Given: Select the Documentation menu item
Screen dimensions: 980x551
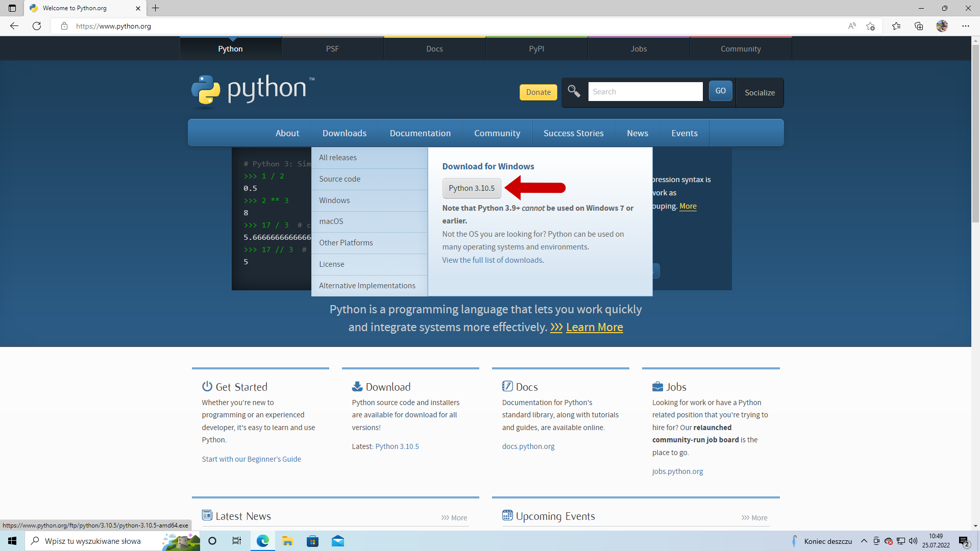Looking at the screenshot, I should (420, 133).
